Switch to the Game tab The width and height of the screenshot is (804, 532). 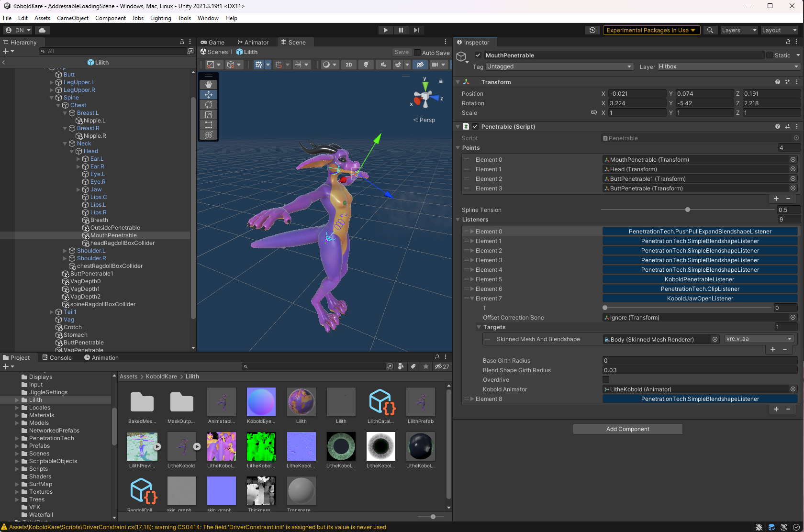point(212,42)
